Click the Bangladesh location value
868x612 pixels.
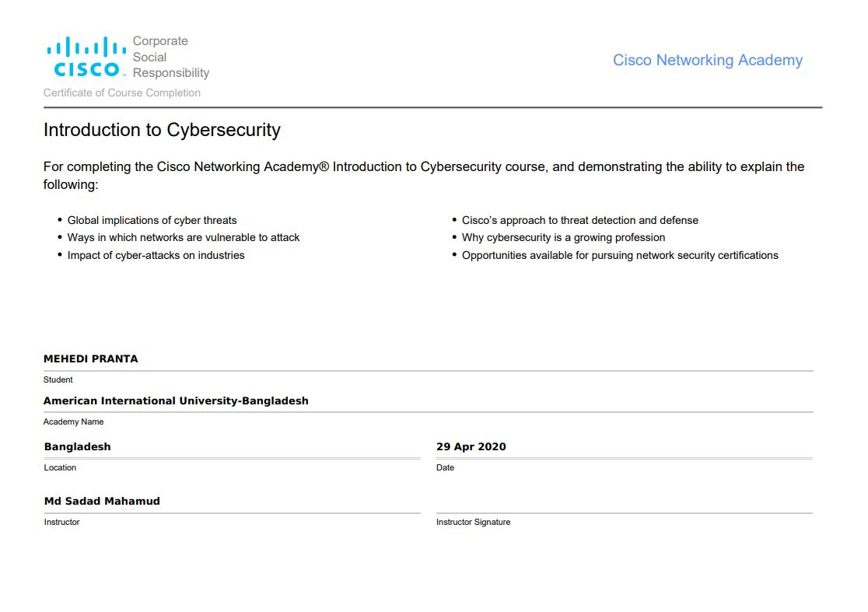pyautogui.click(x=78, y=446)
